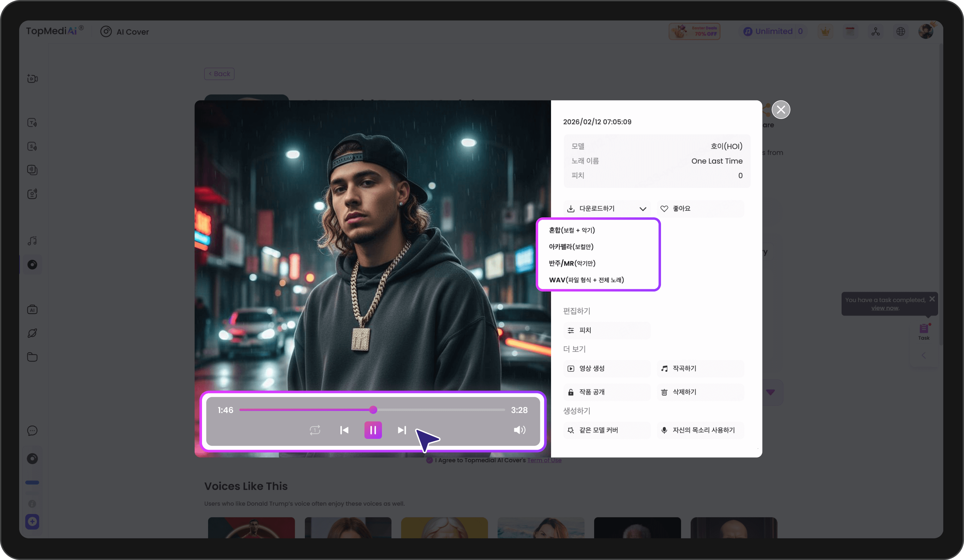This screenshot has width=964, height=560.
Task: Mute the audio volume
Action: (519, 430)
